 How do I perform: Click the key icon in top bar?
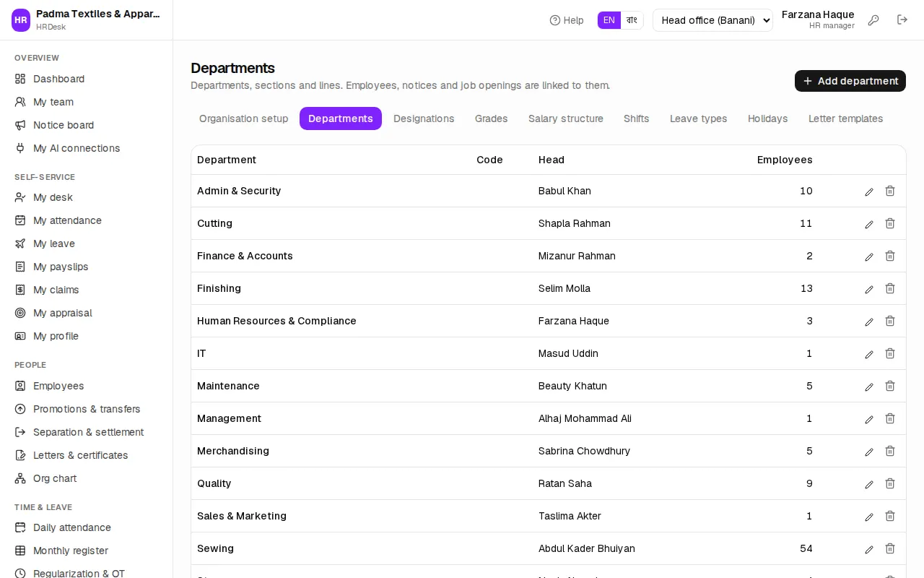[x=873, y=20]
